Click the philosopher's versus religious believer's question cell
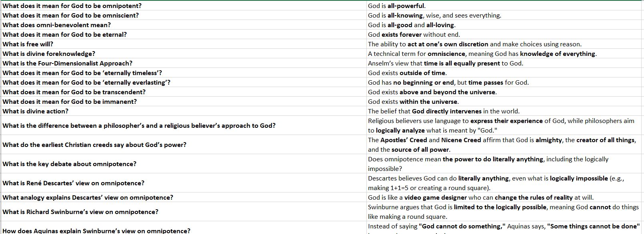The height and width of the screenshot is (234, 644). (x=139, y=125)
